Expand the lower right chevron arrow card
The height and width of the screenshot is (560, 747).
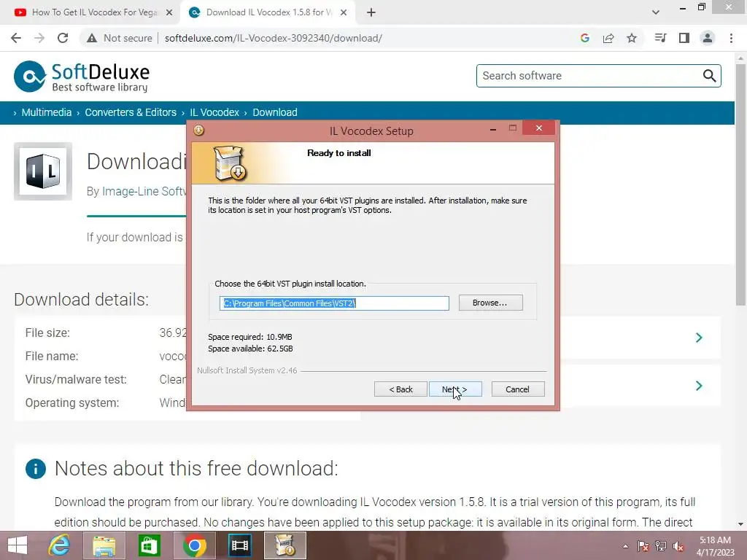699,385
